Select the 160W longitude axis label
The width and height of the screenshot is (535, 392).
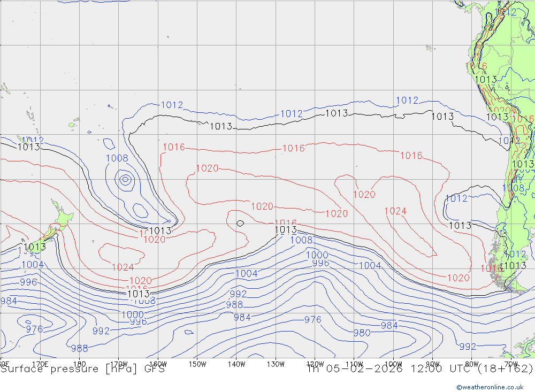coord(158,364)
